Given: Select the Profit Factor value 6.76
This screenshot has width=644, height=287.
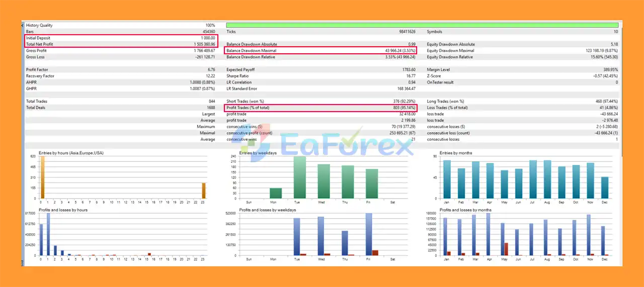Looking at the screenshot, I should point(211,69).
